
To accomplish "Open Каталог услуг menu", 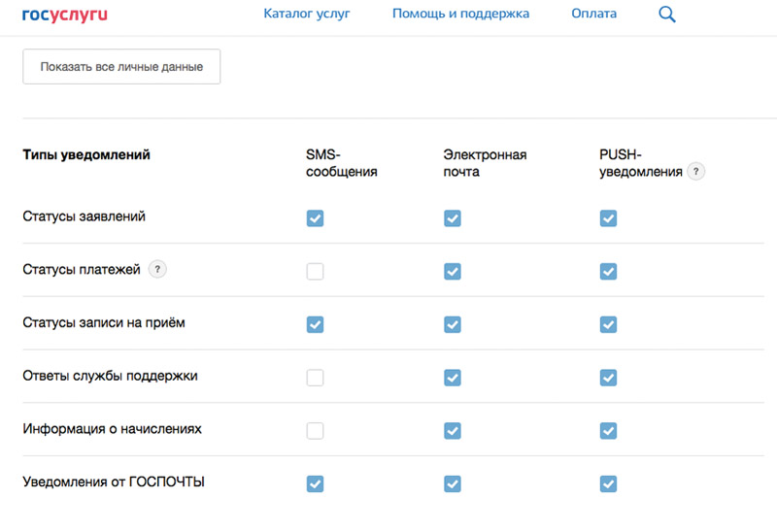I will [307, 14].
